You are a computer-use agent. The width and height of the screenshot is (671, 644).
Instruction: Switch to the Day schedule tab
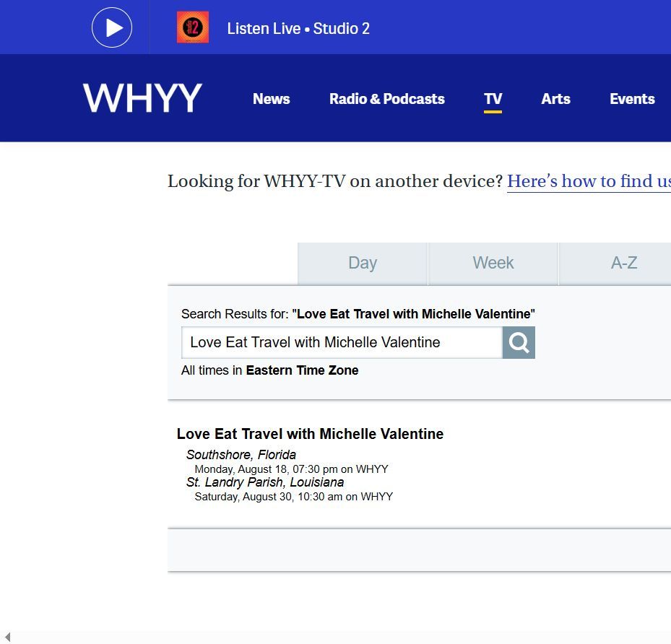(x=363, y=263)
